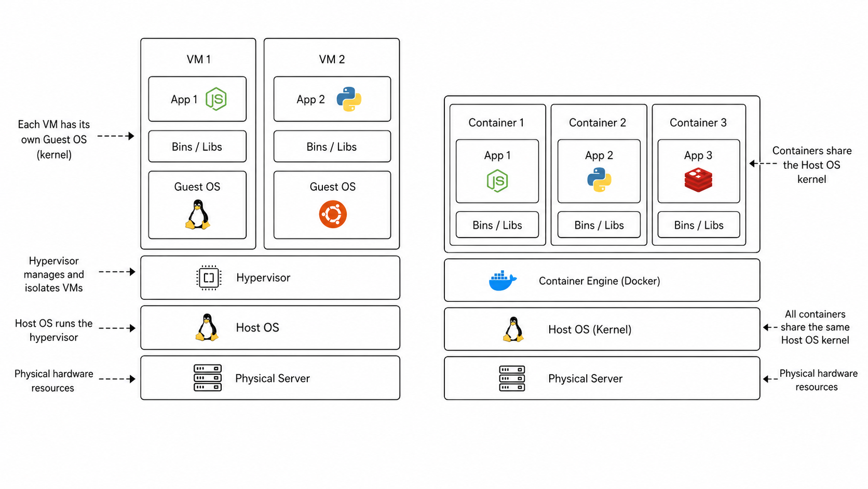The height and width of the screenshot is (489, 868).
Task: Click the "Container Engine (Docker)" label
Action: coord(600,281)
